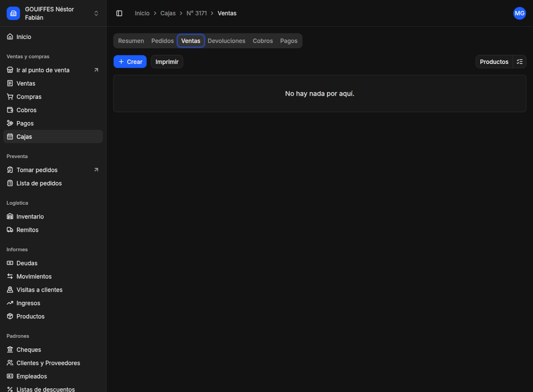Switch to the Pedidos tab
The height and width of the screenshot is (392, 533).
[162, 41]
